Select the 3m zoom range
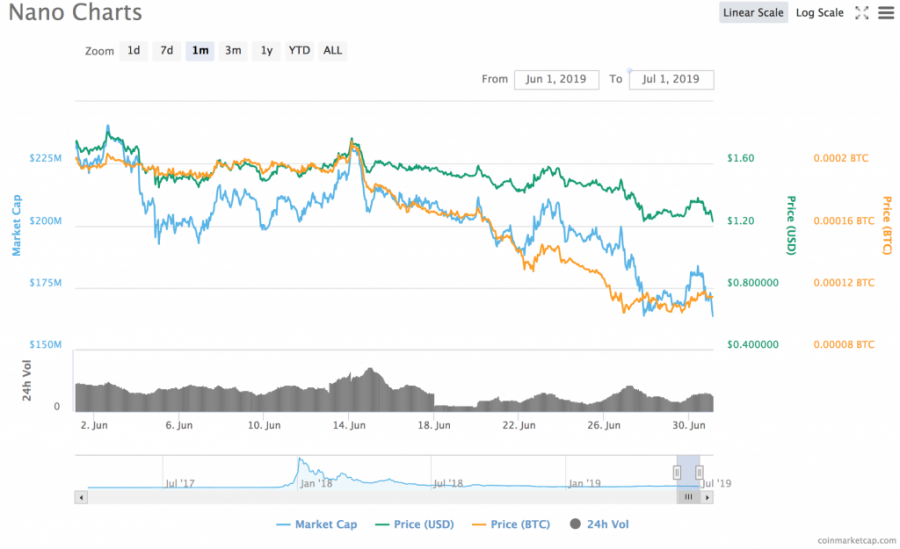The image size is (900, 549). coord(233,51)
